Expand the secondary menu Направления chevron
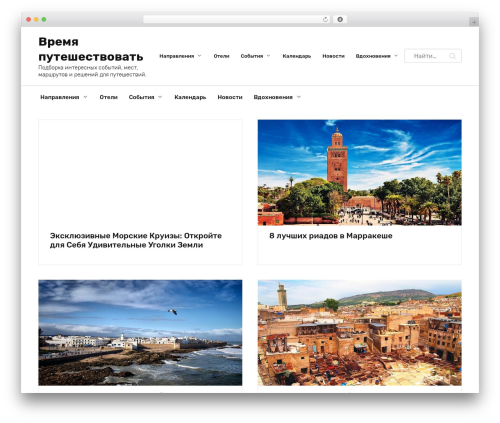This screenshot has height=423, width=500. pos(85,97)
